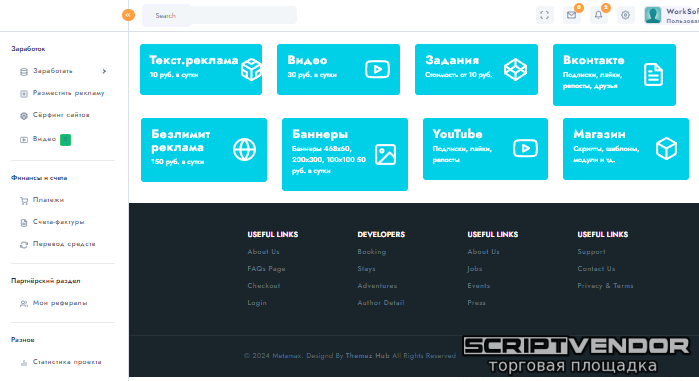This screenshot has width=699, height=381.
Task: Open the FAQs Page footer link
Action: [266, 269]
